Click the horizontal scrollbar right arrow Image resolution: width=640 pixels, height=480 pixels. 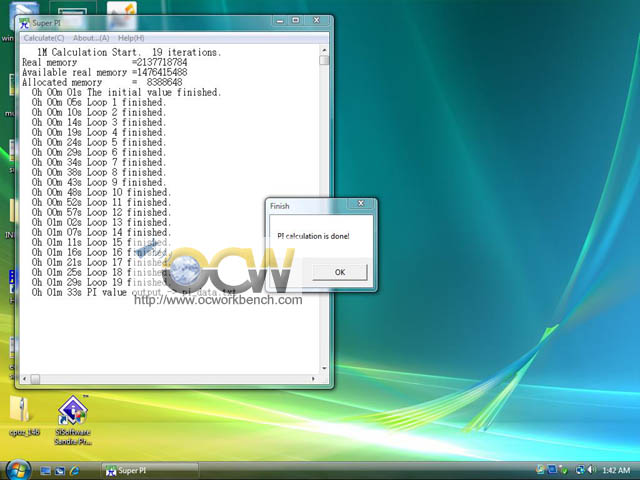pos(313,379)
